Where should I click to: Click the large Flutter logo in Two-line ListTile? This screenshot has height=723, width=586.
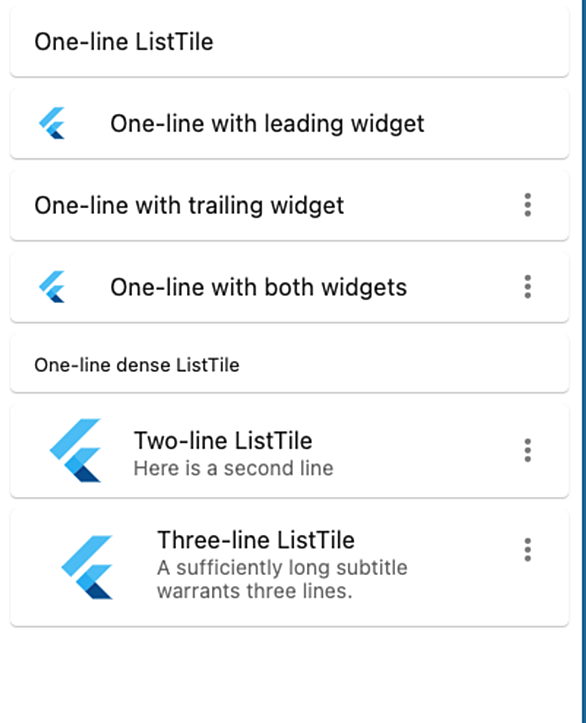[75, 450]
